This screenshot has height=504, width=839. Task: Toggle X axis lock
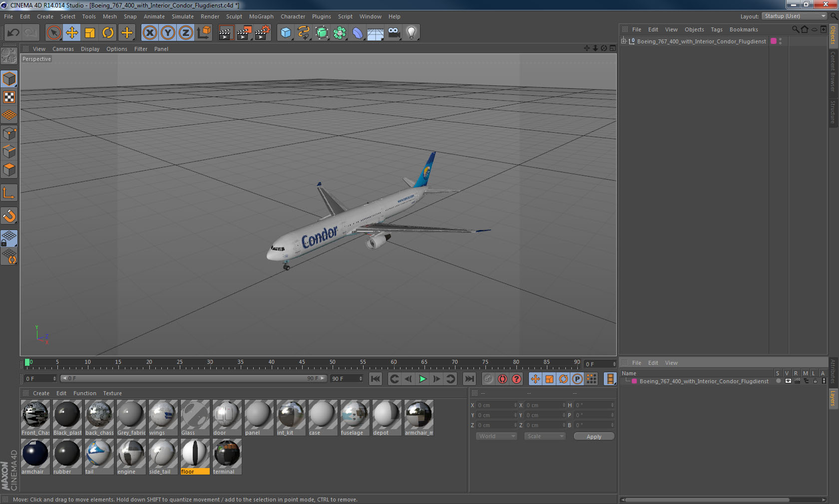149,33
